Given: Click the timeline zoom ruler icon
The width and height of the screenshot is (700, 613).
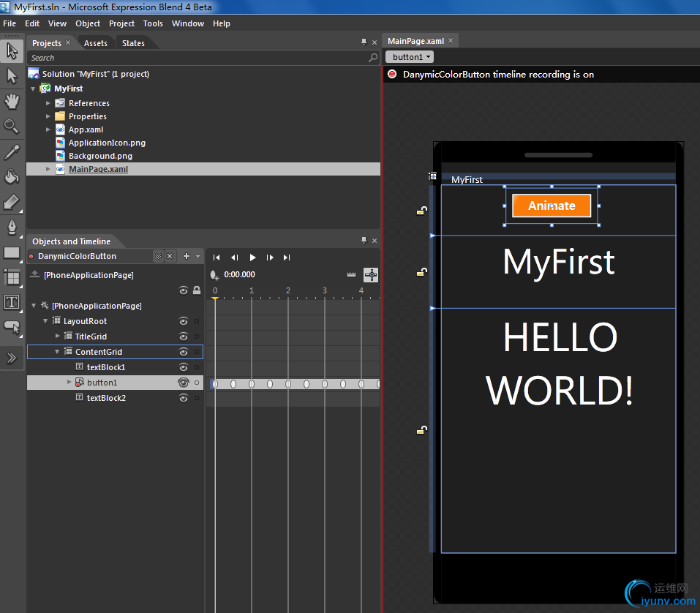Looking at the screenshot, I should coord(351,274).
